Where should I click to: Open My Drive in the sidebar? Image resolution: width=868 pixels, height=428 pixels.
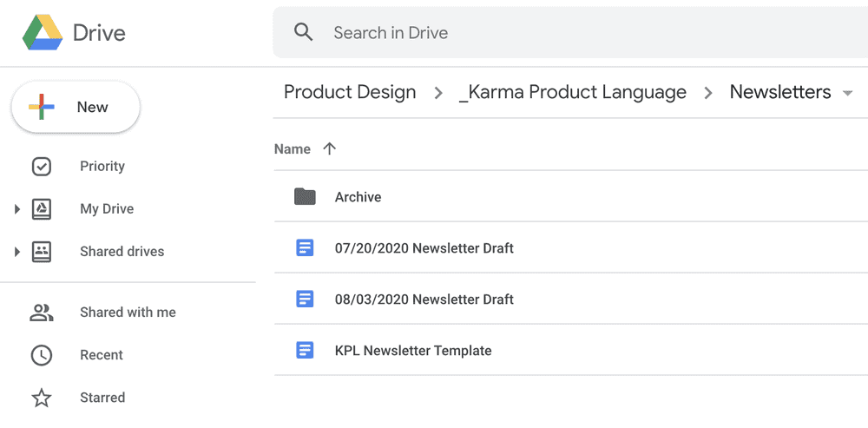(x=107, y=208)
